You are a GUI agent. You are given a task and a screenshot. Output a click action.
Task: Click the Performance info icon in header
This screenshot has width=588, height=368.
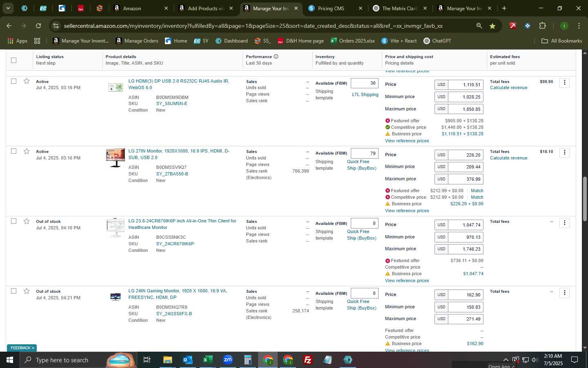click(x=276, y=56)
